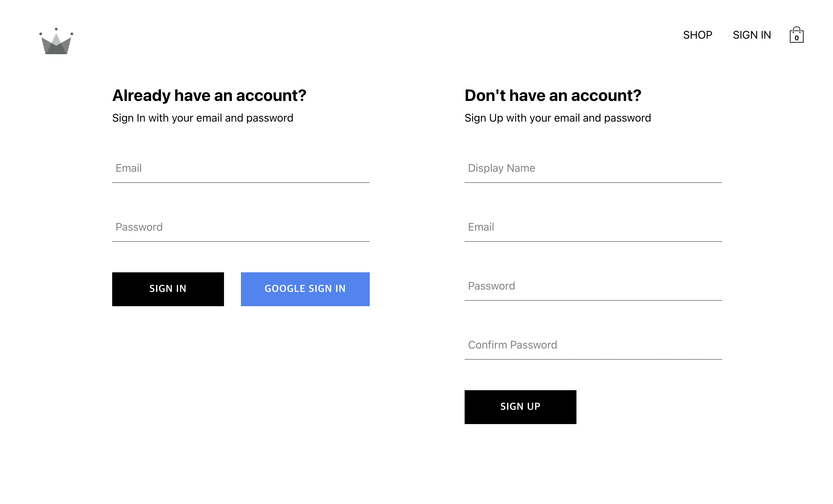
Task: Open the SHOP navigation link
Action: point(697,35)
